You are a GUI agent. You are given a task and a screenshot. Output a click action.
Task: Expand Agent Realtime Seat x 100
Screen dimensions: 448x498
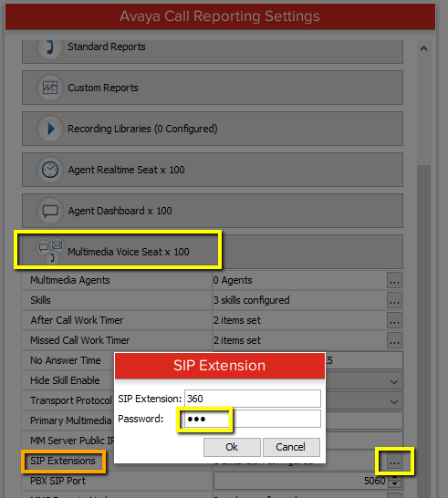(x=213, y=170)
